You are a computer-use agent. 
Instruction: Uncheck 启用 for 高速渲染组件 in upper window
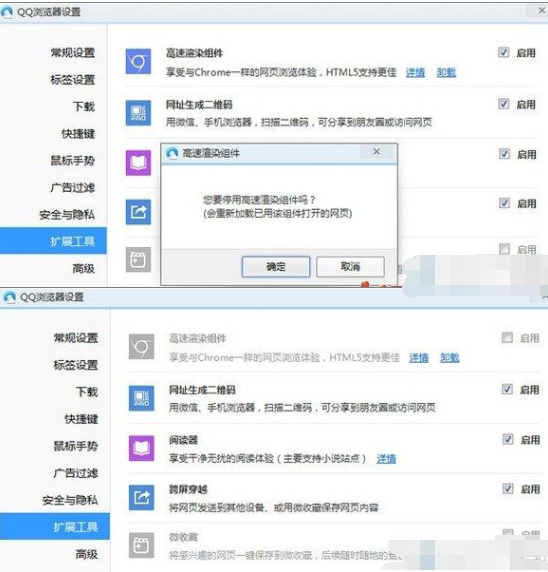point(503,53)
